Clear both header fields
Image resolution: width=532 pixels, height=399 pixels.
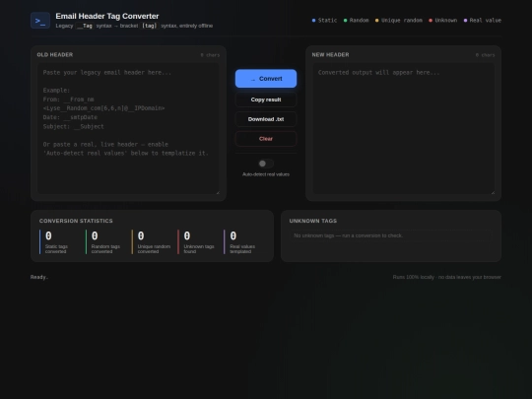[x=266, y=139]
